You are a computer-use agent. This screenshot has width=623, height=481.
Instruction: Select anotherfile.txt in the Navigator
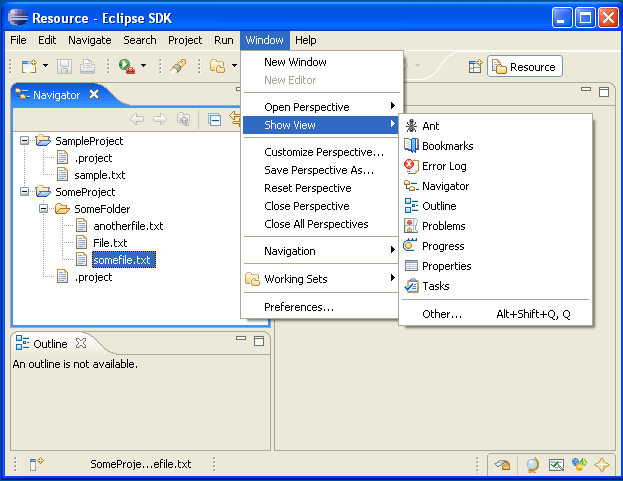pos(128,226)
